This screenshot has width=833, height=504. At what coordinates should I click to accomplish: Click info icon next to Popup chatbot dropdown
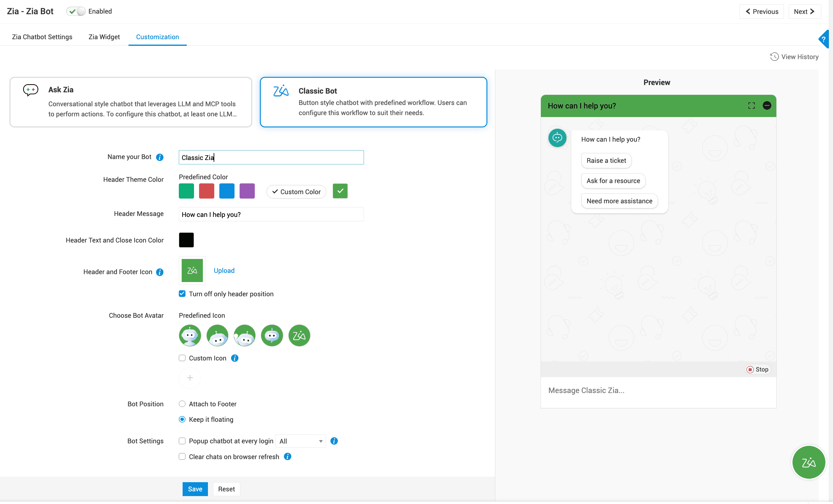pos(334,441)
